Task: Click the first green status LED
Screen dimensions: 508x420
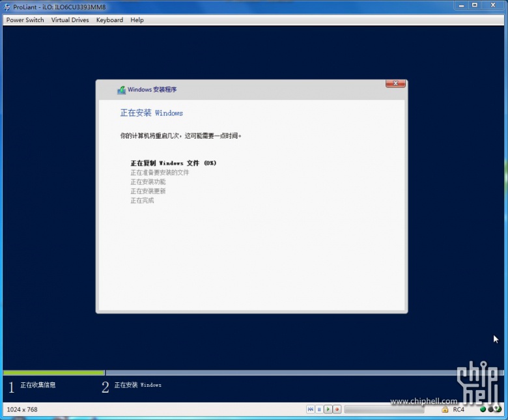Action: click(x=483, y=410)
